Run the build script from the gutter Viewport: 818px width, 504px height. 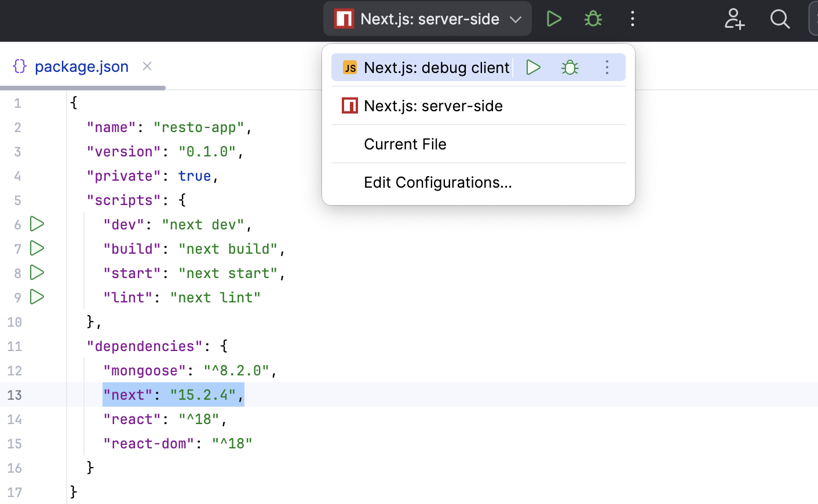(36, 249)
